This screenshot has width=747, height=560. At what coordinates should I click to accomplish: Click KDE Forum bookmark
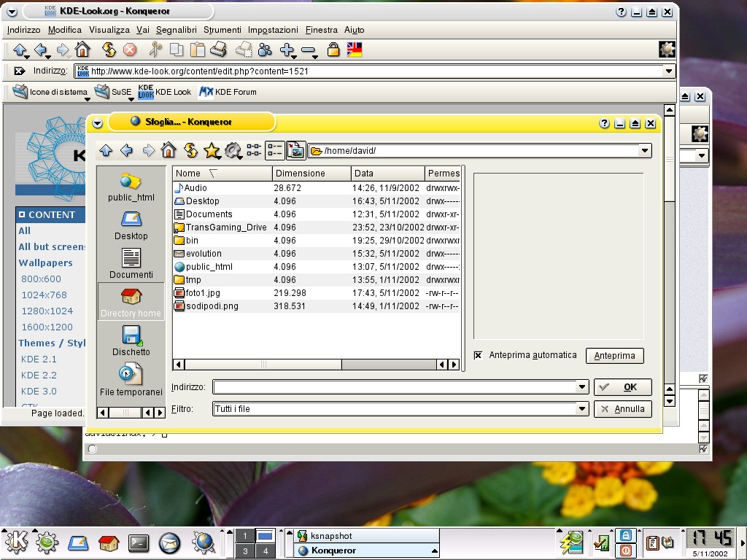point(228,92)
